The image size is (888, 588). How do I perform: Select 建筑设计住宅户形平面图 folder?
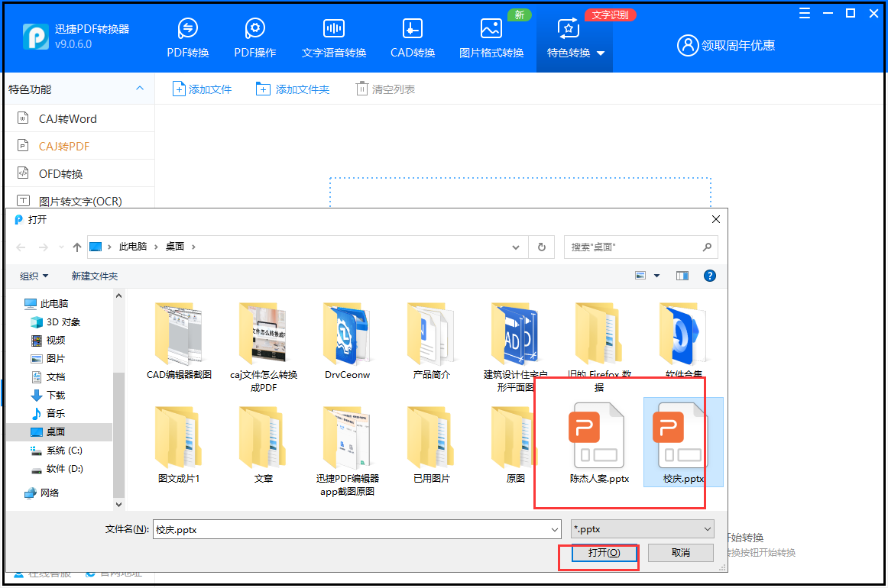[515, 347]
